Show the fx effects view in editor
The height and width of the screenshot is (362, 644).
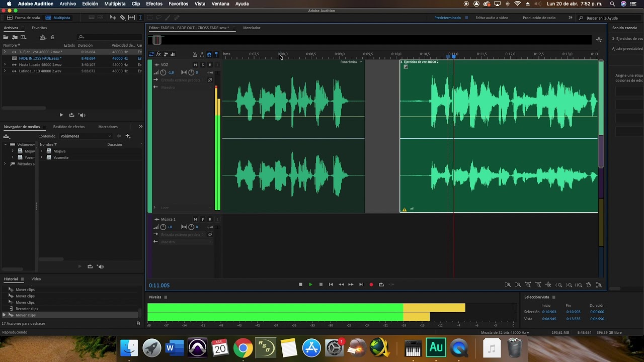158,54
